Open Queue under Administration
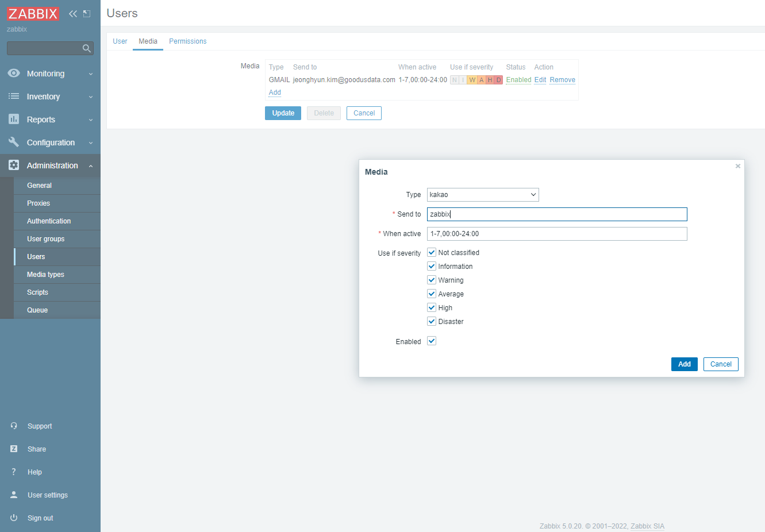This screenshot has width=765, height=532. [x=57, y=310]
